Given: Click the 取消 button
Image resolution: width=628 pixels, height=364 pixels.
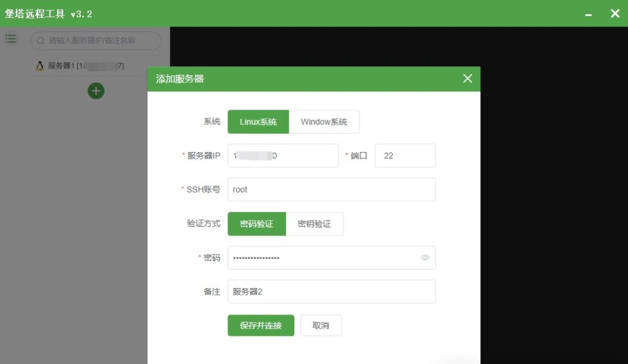Looking at the screenshot, I should [x=321, y=325].
